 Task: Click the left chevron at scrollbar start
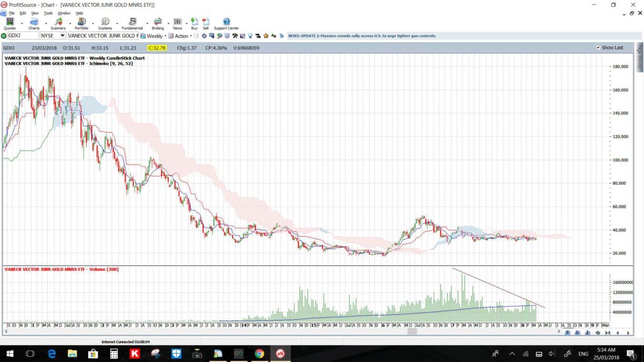(6, 332)
